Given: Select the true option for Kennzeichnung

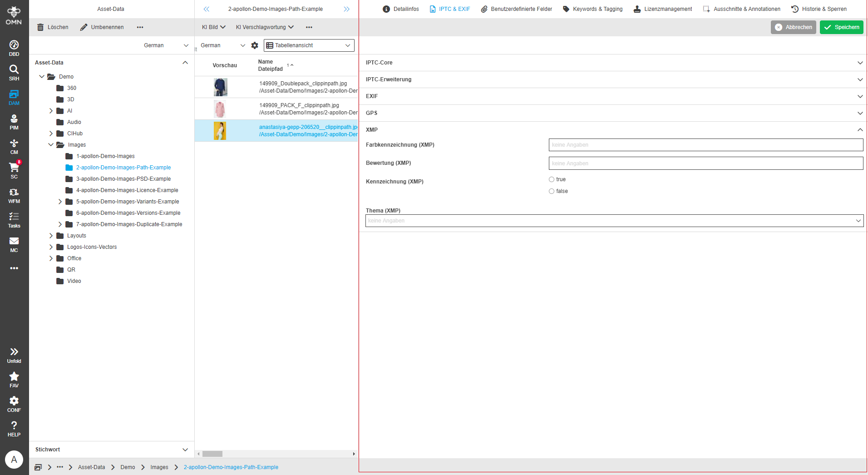Looking at the screenshot, I should (x=552, y=179).
